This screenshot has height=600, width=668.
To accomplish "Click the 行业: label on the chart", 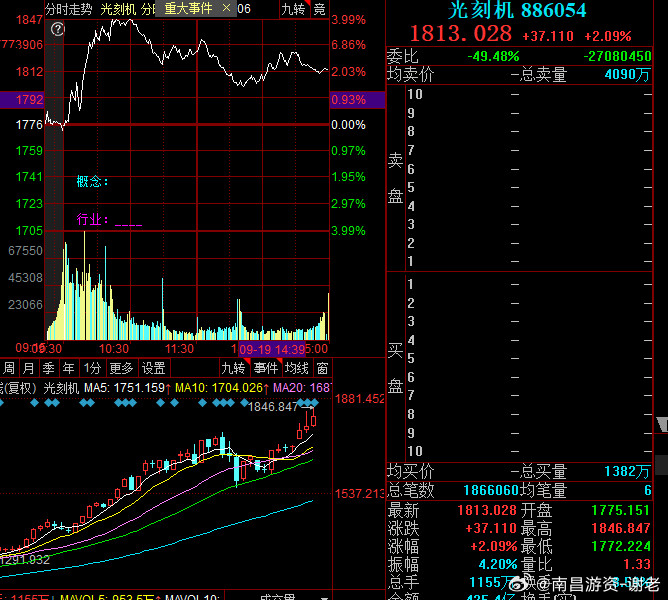I will [x=92, y=220].
